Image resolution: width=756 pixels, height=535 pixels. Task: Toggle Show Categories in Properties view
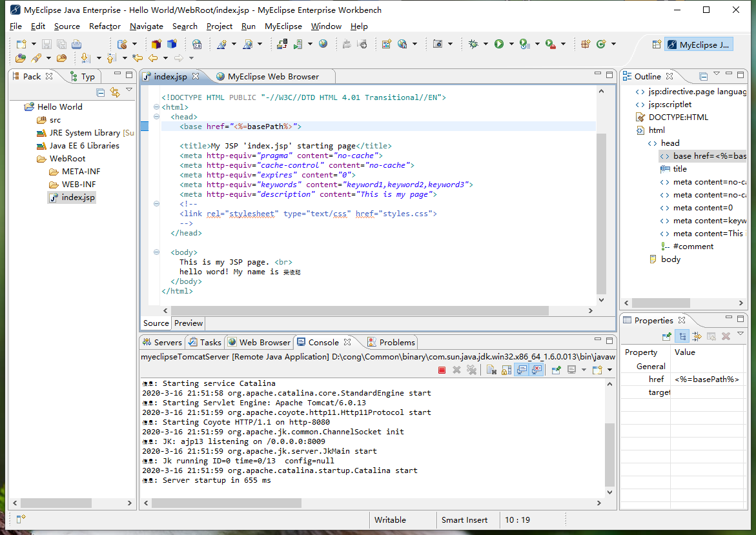coord(682,336)
